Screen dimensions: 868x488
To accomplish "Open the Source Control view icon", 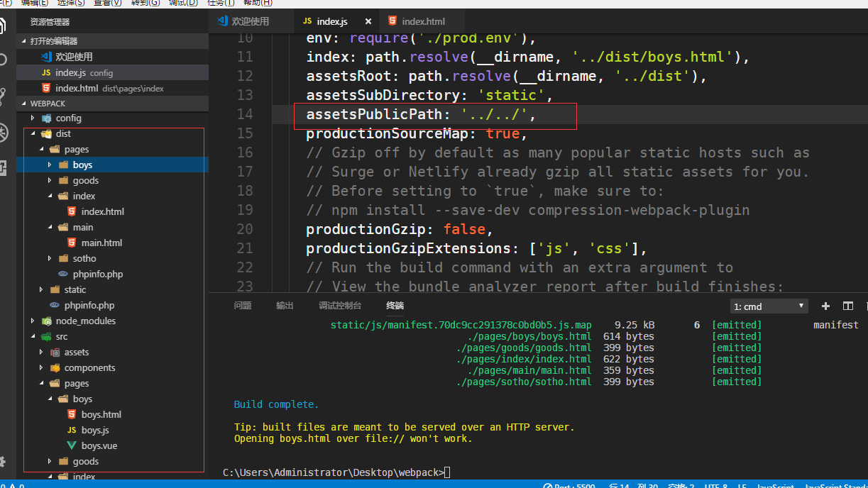I will 4,96.
